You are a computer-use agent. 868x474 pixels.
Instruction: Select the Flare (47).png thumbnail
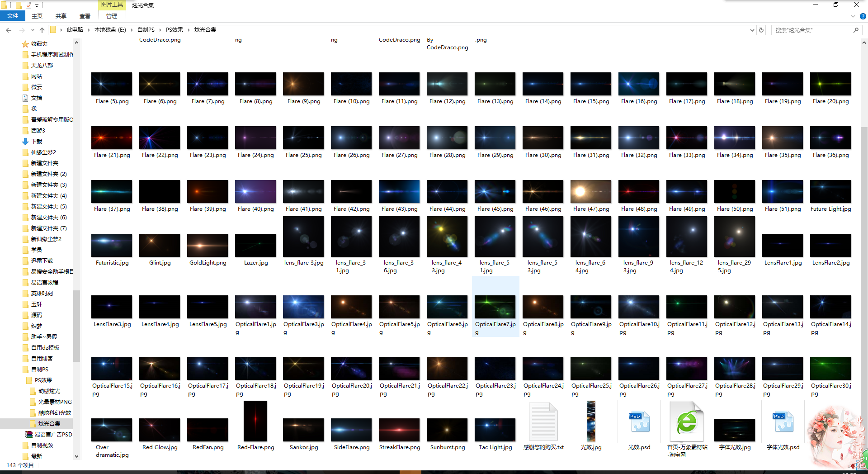590,192
